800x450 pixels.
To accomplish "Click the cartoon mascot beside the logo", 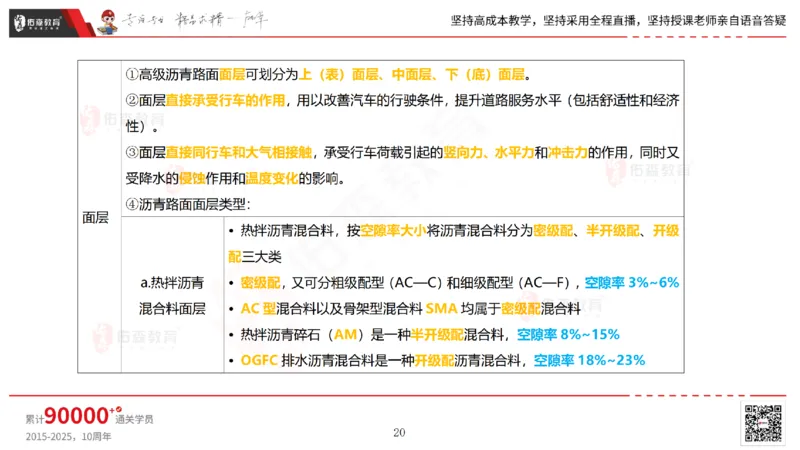I will (x=108, y=22).
